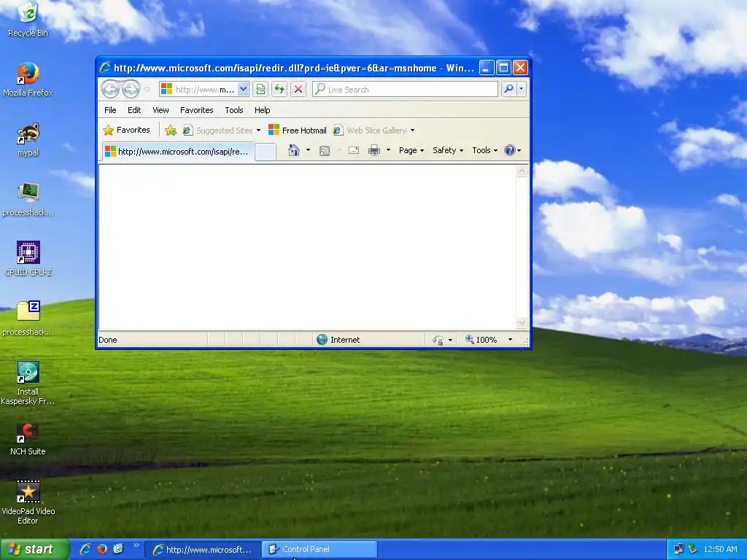Expand the Web Slice Gallery dropdown arrow
747x560 pixels.
(413, 131)
